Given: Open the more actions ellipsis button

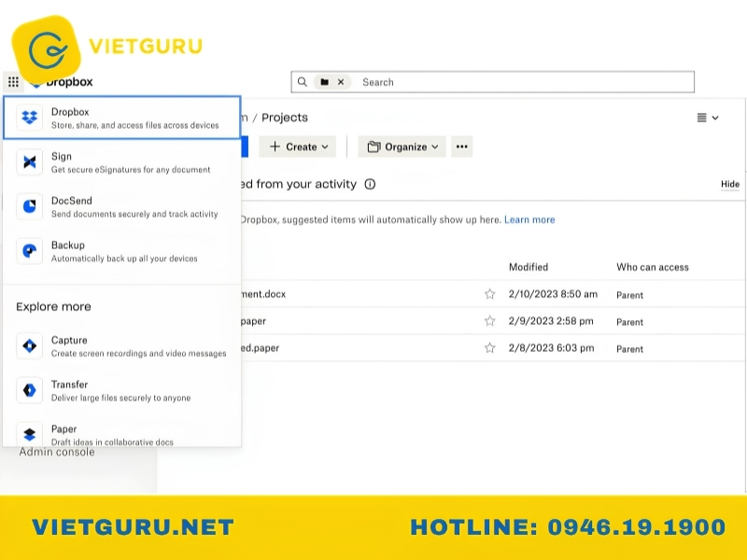Looking at the screenshot, I should pos(461,147).
